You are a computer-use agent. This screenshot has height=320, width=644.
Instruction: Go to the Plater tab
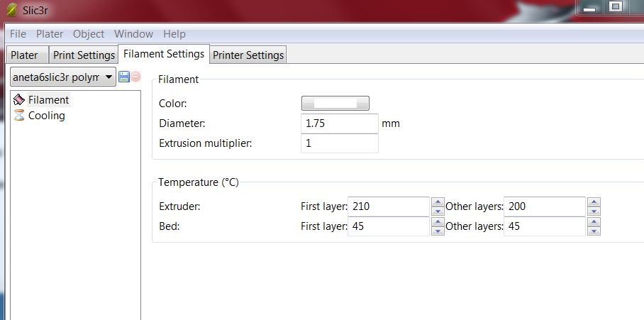(x=25, y=55)
